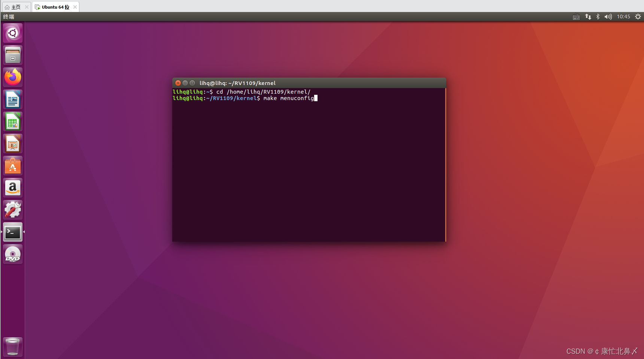Viewport: 644px width, 359px height.
Task: Open System Settings wrench icon
Action: (13, 210)
